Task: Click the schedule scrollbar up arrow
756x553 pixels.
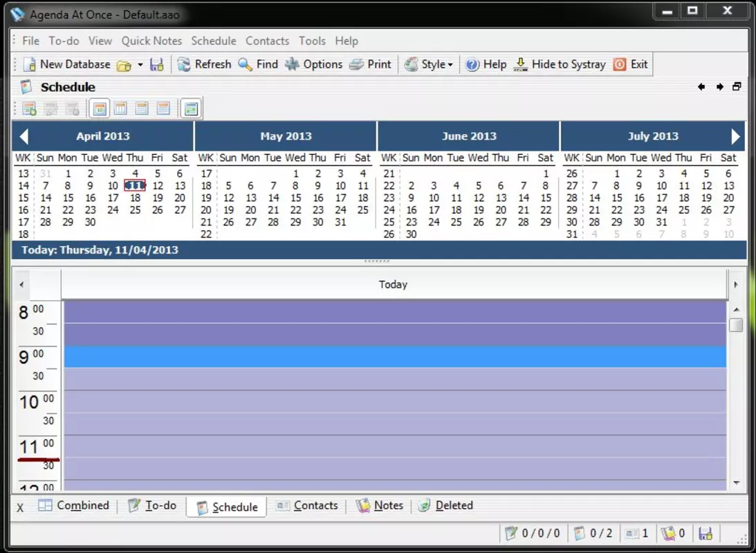Action: [x=736, y=309]
